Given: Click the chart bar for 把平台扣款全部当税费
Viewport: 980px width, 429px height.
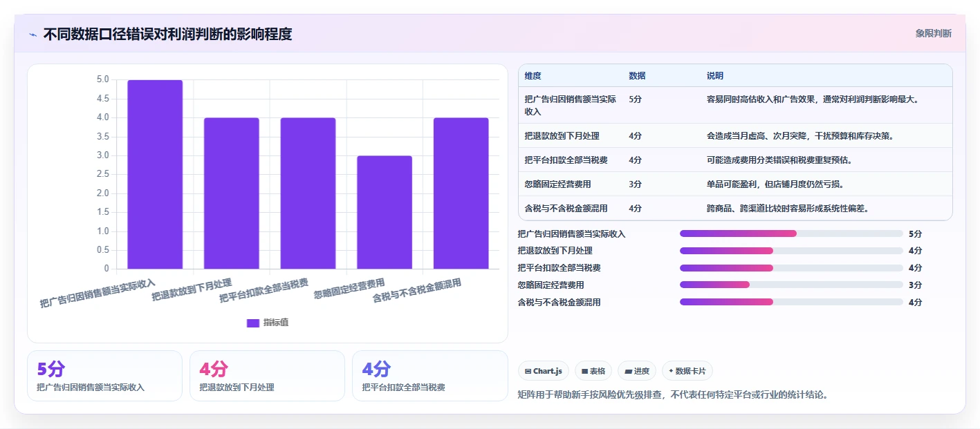Looking at the screenshot, I should [x=308, y=193].
